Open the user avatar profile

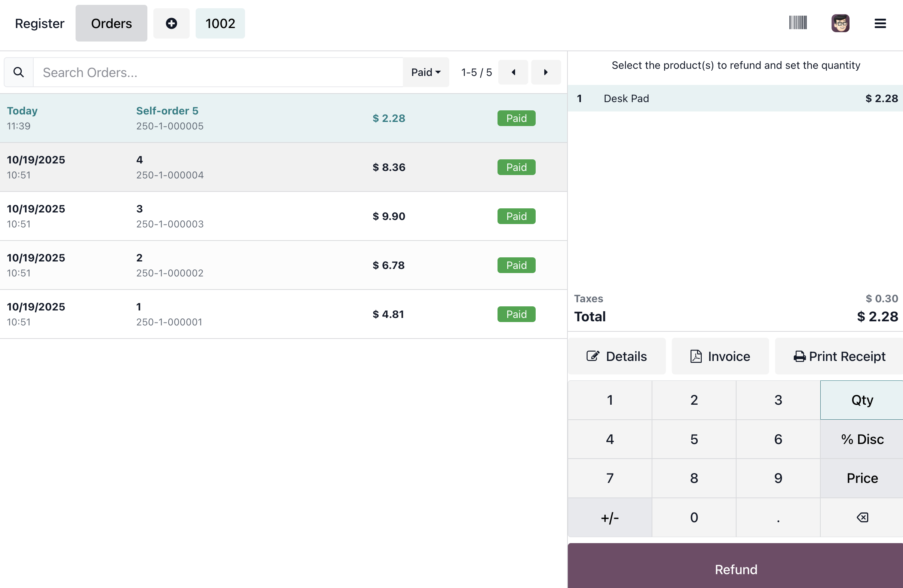pos(840,23)
